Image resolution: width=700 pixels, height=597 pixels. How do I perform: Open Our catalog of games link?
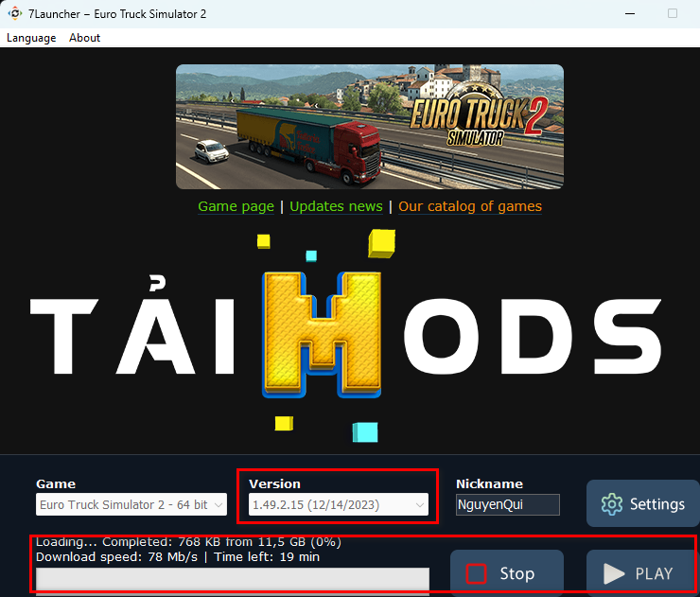click(x=470, y=206)
